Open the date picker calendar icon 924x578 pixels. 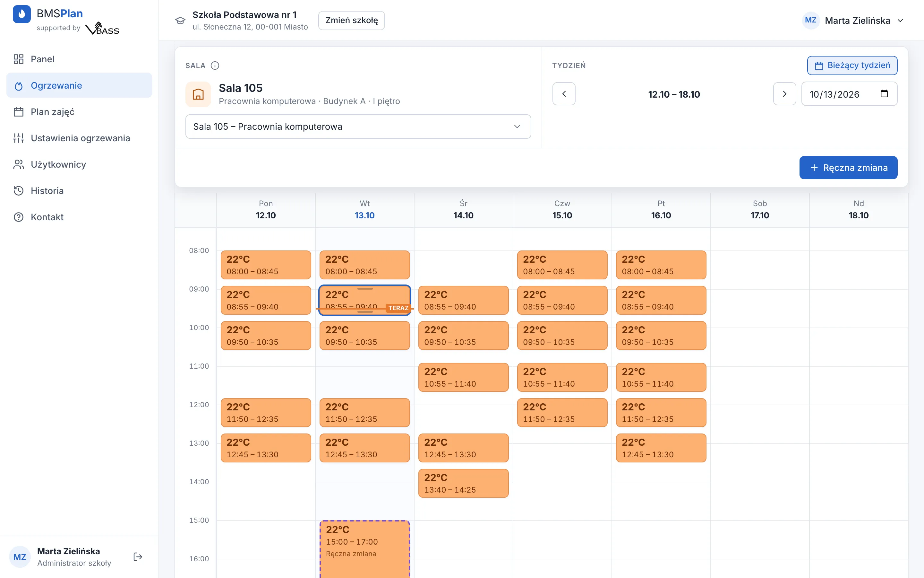tap(884, 94)
